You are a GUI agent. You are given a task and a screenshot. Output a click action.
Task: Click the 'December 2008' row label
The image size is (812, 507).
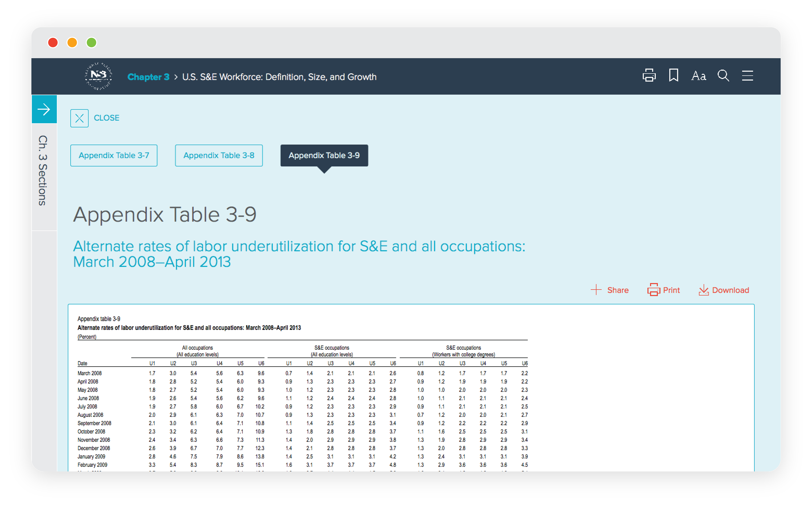point(94,448)
